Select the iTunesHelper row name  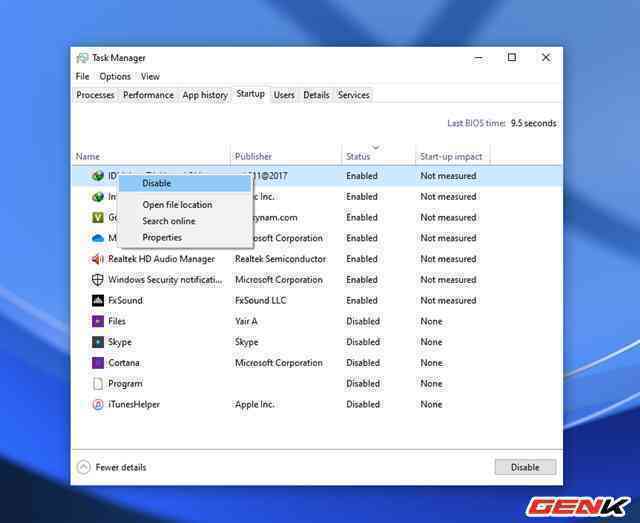(134, 404)
